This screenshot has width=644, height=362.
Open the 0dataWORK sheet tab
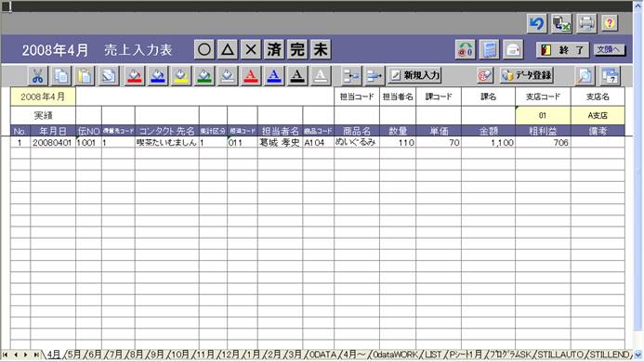[395, 355]
